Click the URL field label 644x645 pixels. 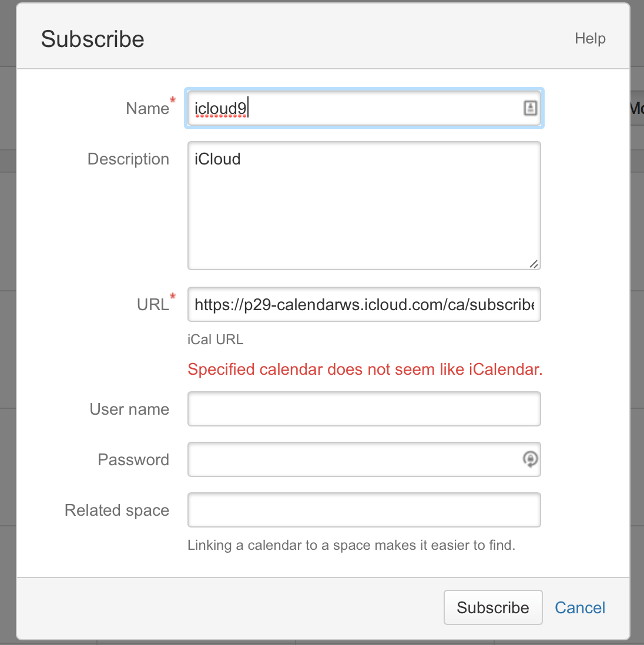(153, 305)
